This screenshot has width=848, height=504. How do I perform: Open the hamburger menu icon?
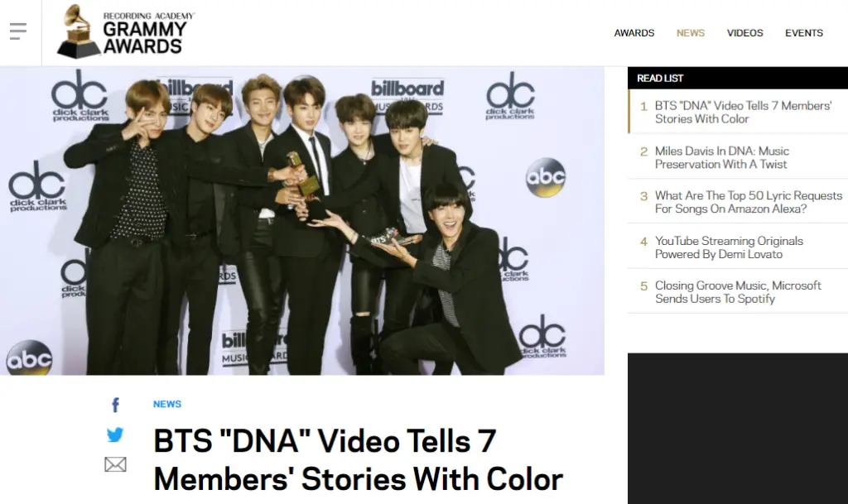(x=18, y=31)
